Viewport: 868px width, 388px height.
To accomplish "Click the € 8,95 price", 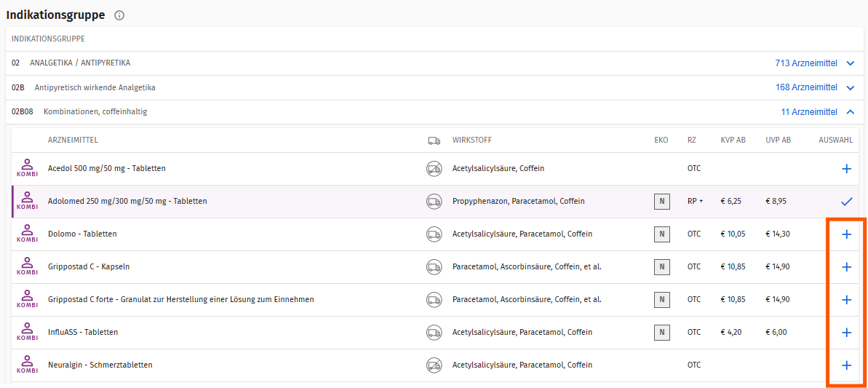I will click(776, 201).
